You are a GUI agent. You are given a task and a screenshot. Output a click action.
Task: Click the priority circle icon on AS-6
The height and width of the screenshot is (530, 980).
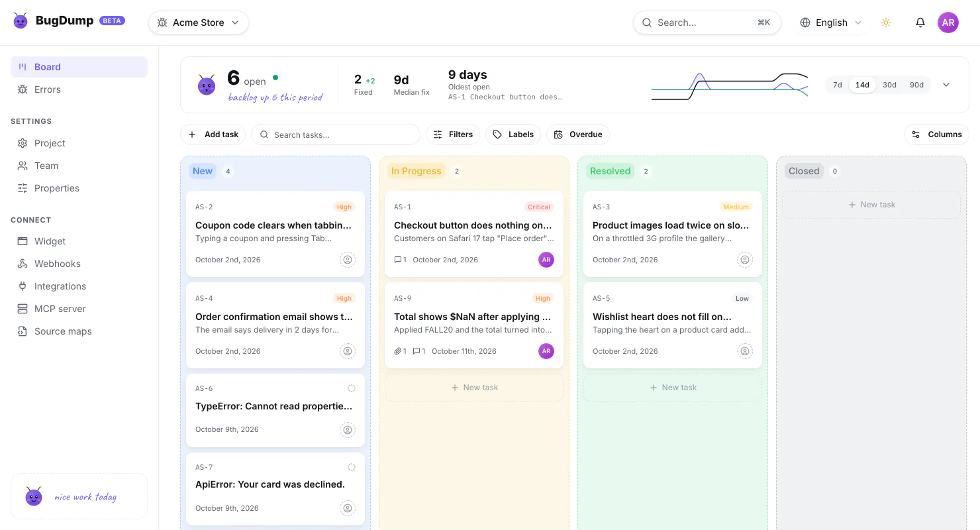click(352, 388)
